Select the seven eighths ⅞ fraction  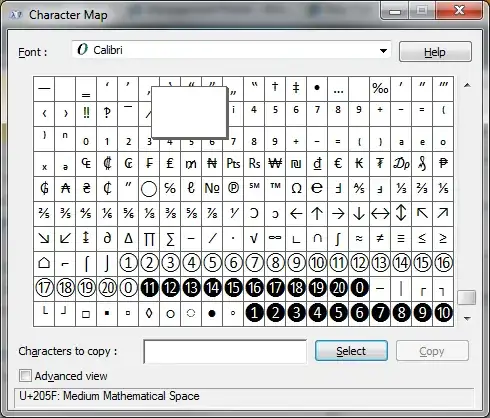click(212, 214)
